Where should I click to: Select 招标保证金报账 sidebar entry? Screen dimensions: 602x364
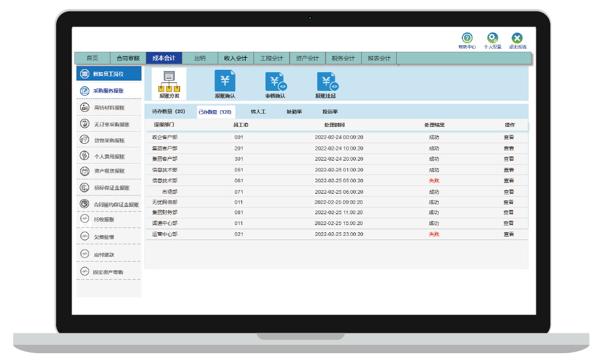[x=108, y=188]
